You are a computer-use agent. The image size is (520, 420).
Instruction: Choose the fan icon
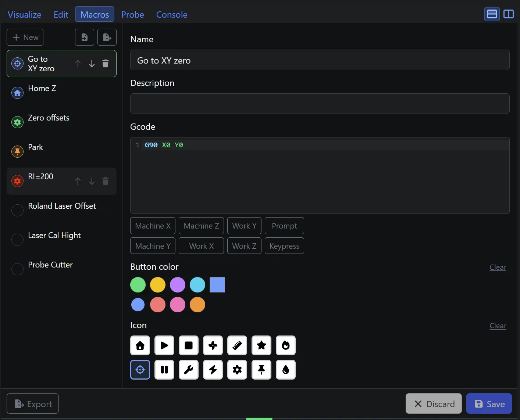coord(213,345)
